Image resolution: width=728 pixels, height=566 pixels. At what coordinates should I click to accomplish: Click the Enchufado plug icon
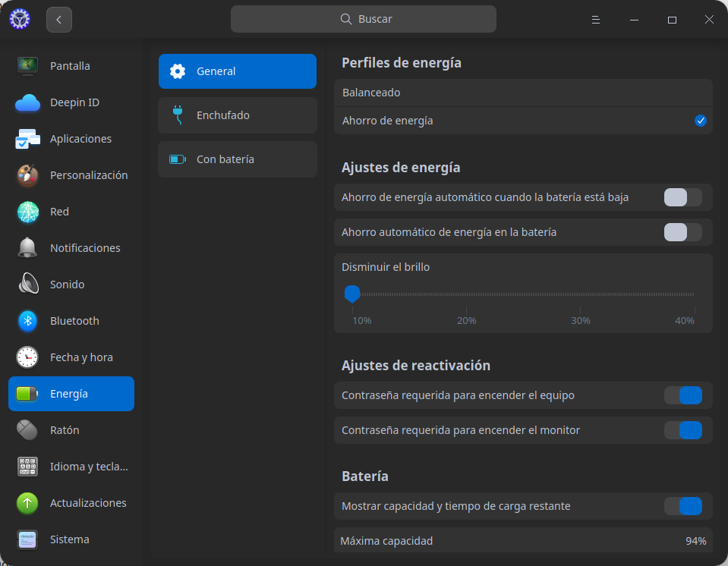point(178,115)
